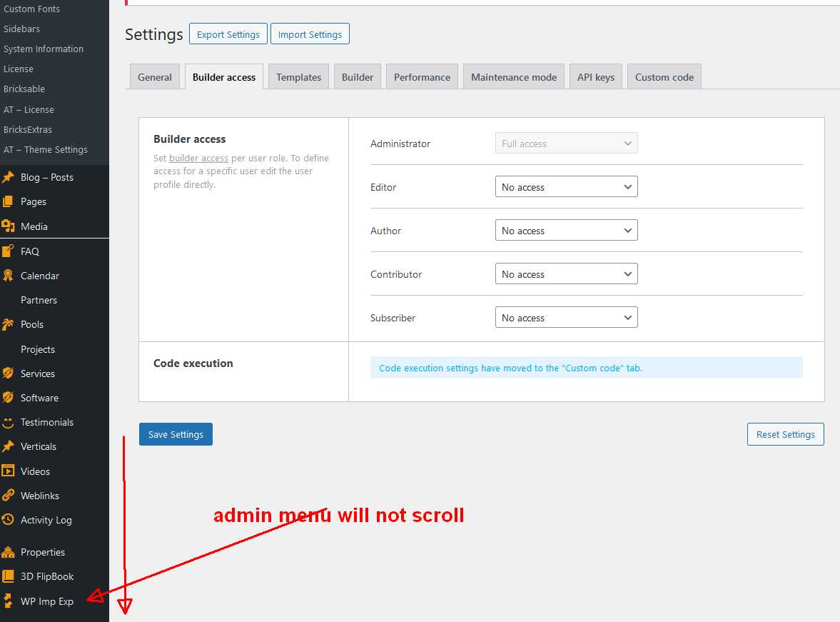Expand the Contributor access dropdown

(x=566, y=274)
